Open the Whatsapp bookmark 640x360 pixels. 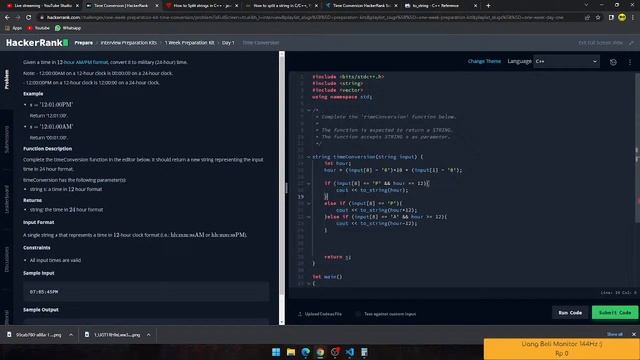[68, 28]
